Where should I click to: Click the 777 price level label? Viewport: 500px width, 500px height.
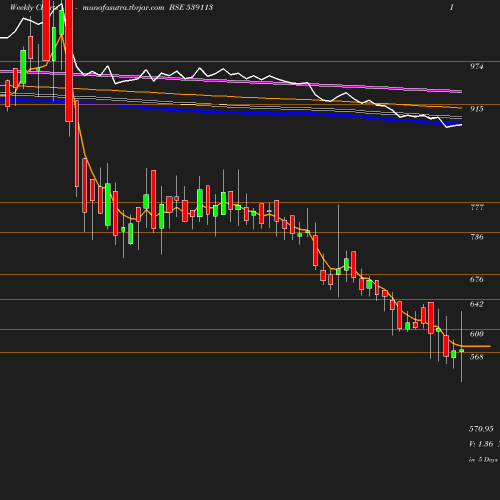tap(476, 207)
